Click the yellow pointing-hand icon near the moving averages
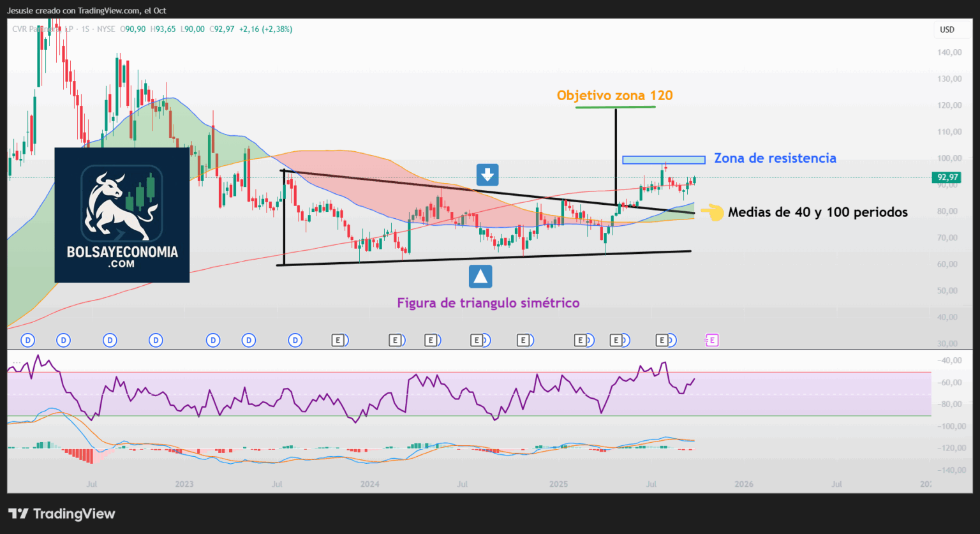This screenshot has height=534, width=980. pyautogui.click(x=712, y=212)
